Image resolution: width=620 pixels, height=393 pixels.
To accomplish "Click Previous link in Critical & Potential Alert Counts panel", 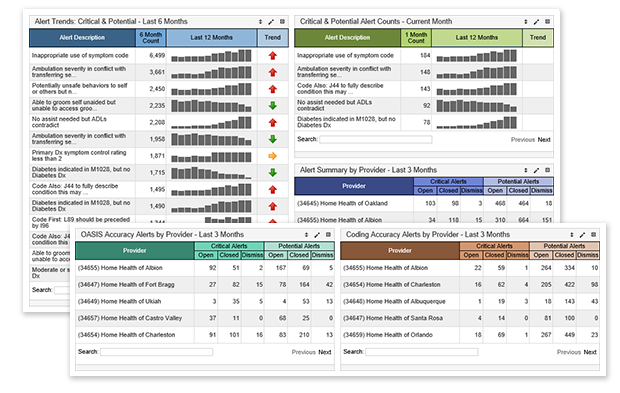I will tap(523, 140).
